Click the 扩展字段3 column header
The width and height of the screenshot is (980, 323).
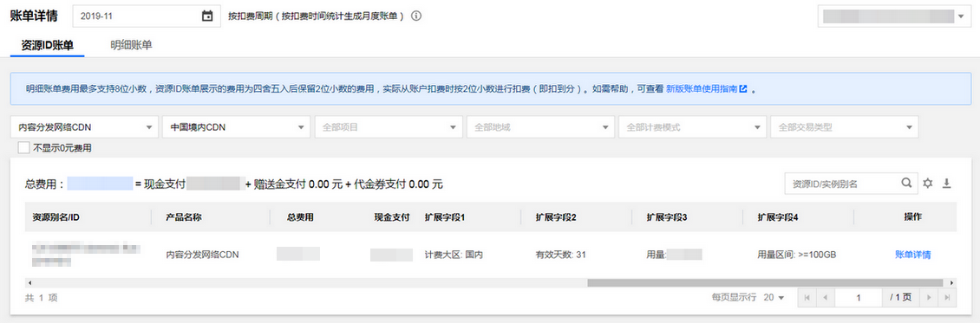click(667, 217)
